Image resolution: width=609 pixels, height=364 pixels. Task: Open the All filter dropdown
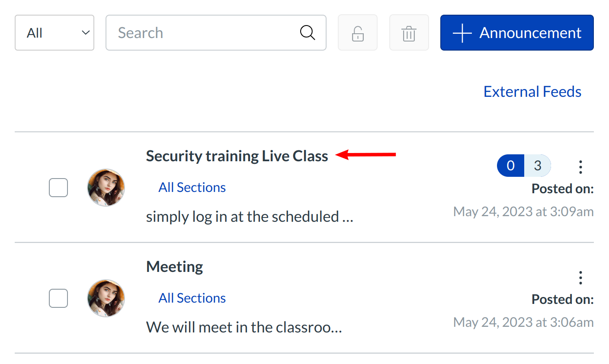pyautogui.click(x=54, y=33)
